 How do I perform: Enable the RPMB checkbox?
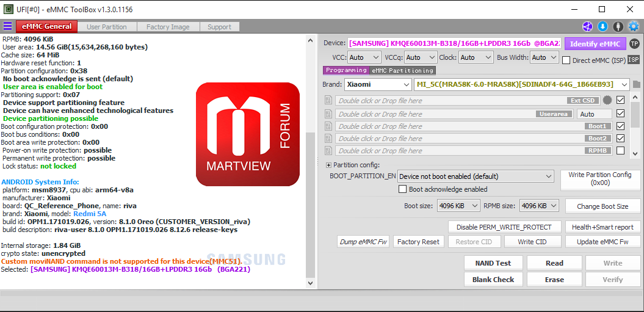(620, 150)
